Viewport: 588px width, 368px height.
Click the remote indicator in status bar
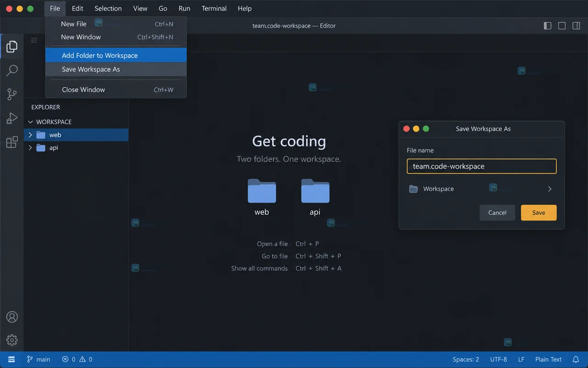pos(11,359)
